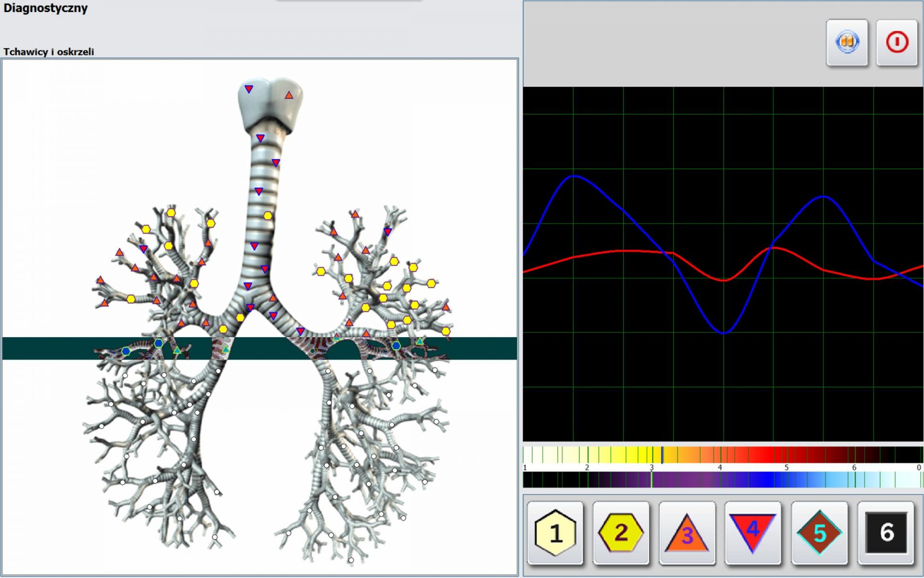Select the level 2 yellow hexagon button
This screenshot has width=924, height=578.
621,533
